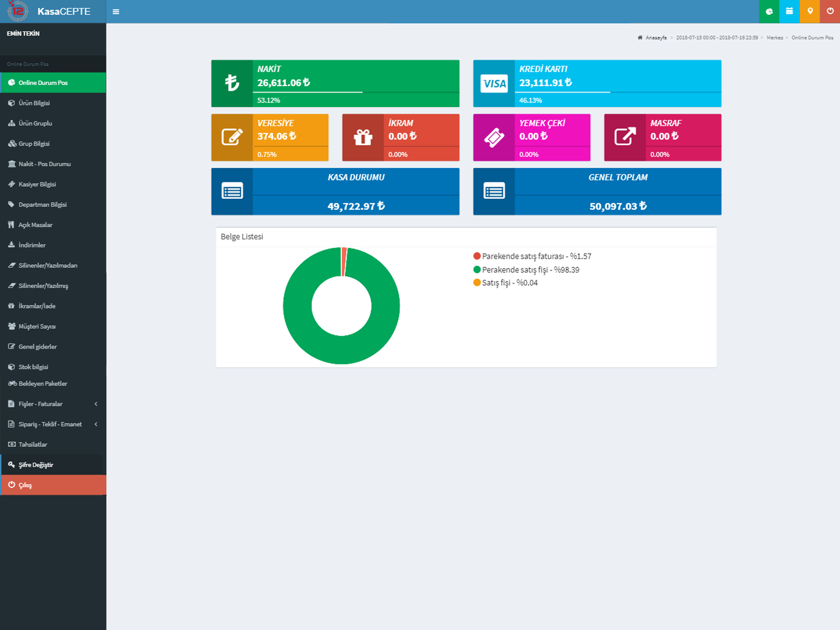
Task: Click EMİN TEKİN user name
Action: coord(23,34)
